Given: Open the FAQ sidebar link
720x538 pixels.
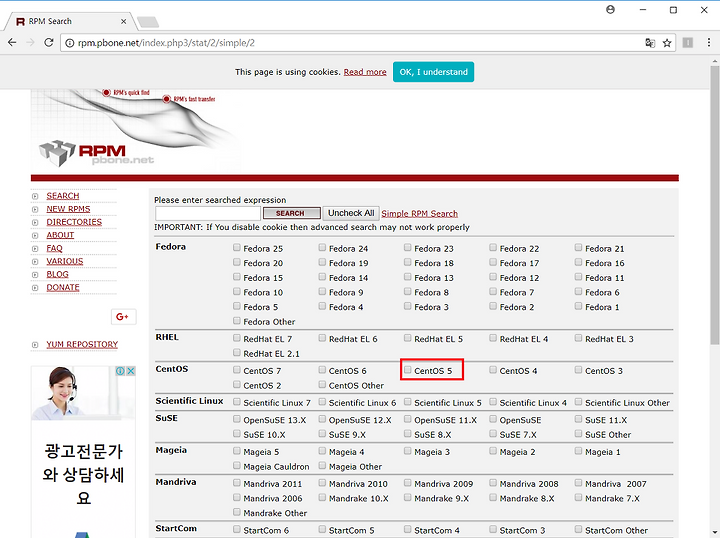Looking at the screenshot, I should click(x=54, y=248).
